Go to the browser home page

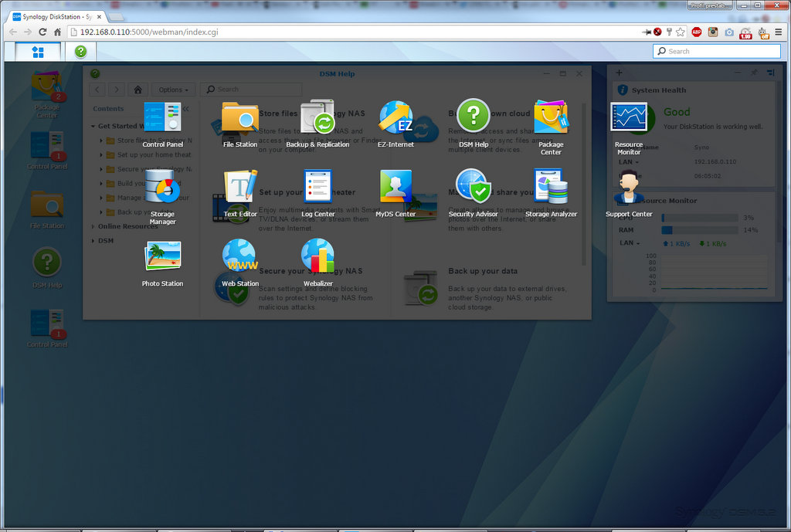pyautogui.click(x=57, y=32)
